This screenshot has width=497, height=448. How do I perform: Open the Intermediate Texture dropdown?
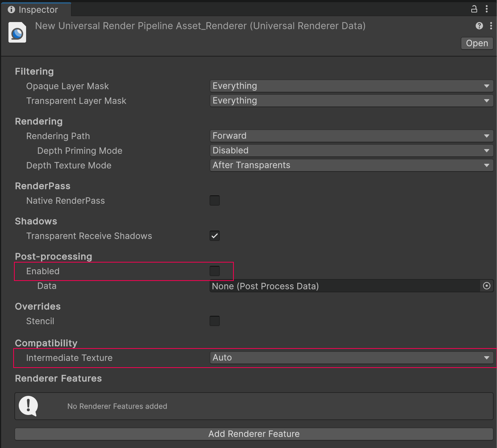(351, 357)
